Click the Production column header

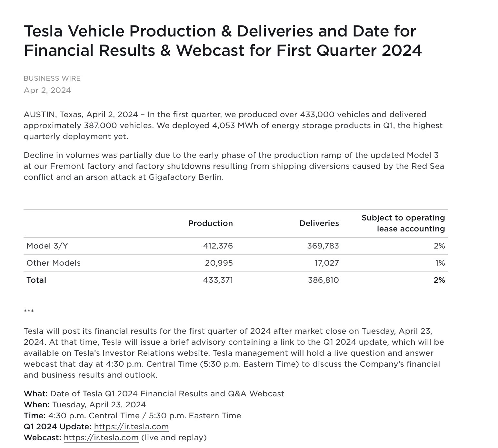click(210, 223)
